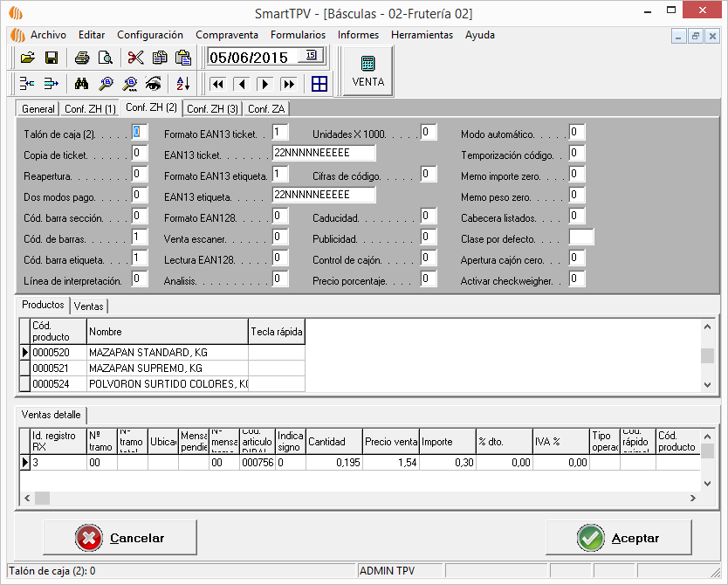Click the paste clipboard icon
The width and height of the screenshot is (728, 585).
(x=183, y=58)
